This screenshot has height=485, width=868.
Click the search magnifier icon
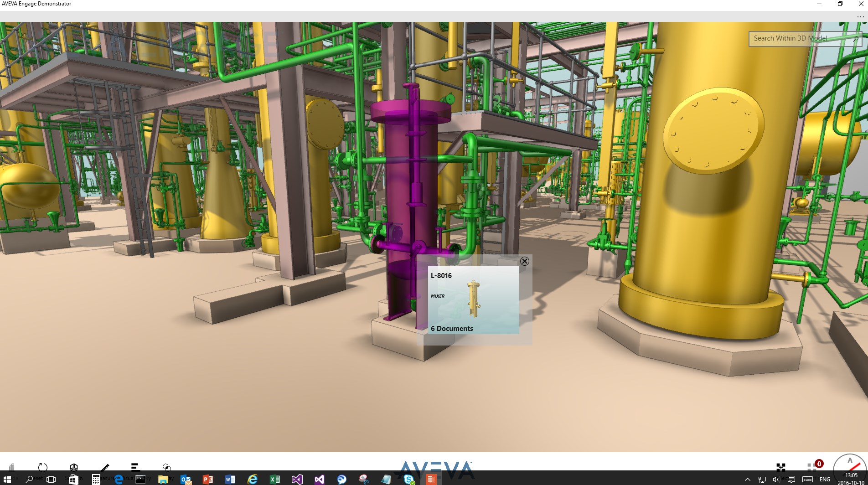(855, 39)
